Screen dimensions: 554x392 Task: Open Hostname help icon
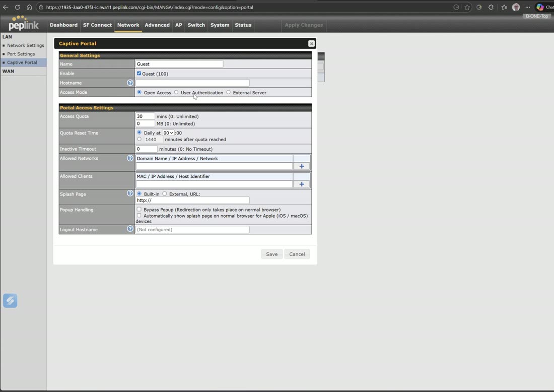tap(130, 83)
